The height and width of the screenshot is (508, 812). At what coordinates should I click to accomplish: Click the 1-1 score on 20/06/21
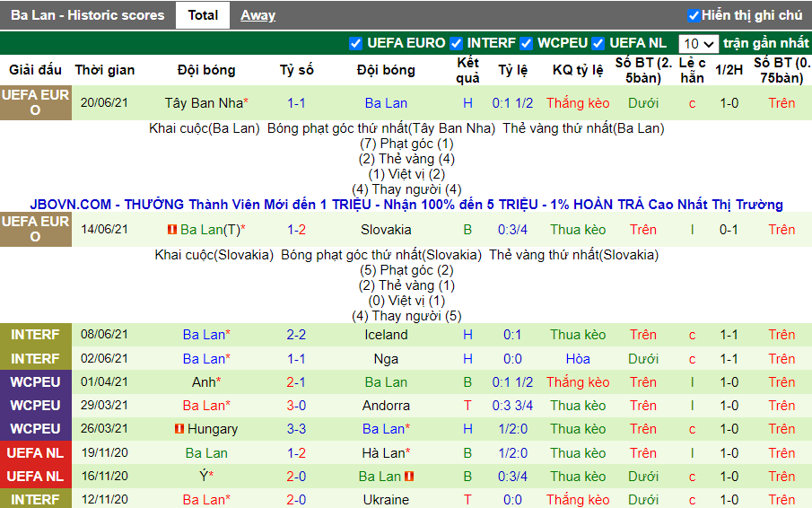pyautogui.click(x=296, y=103)
